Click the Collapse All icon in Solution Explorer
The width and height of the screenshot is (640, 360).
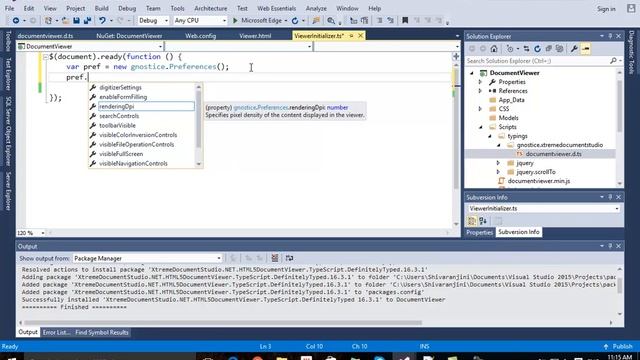(x=549, y=49)
